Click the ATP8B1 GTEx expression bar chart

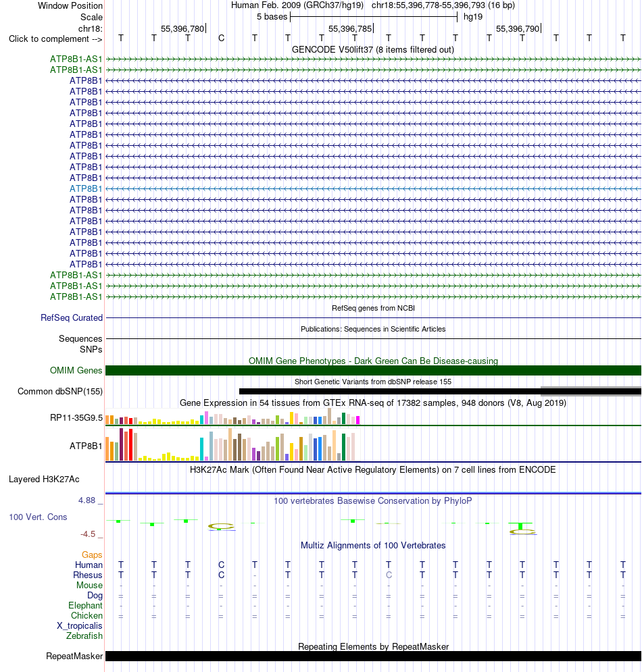coord(232,444)
